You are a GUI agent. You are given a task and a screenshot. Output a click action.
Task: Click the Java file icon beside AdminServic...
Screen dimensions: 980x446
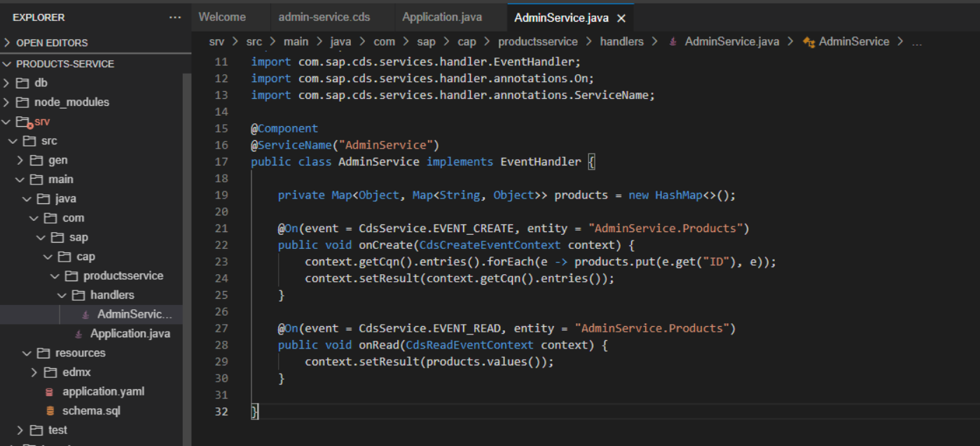click(x=85, y=315)
